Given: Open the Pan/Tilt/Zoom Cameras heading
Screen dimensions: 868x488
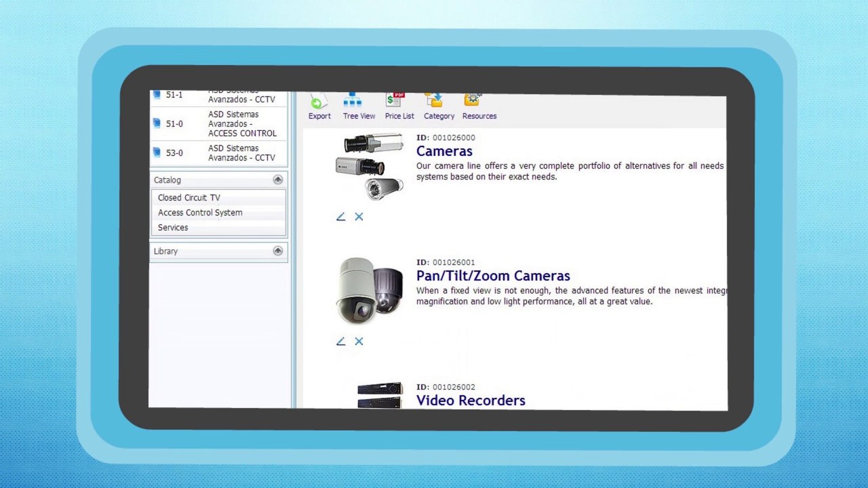Looking at the screenshot, I should [493, 276].
